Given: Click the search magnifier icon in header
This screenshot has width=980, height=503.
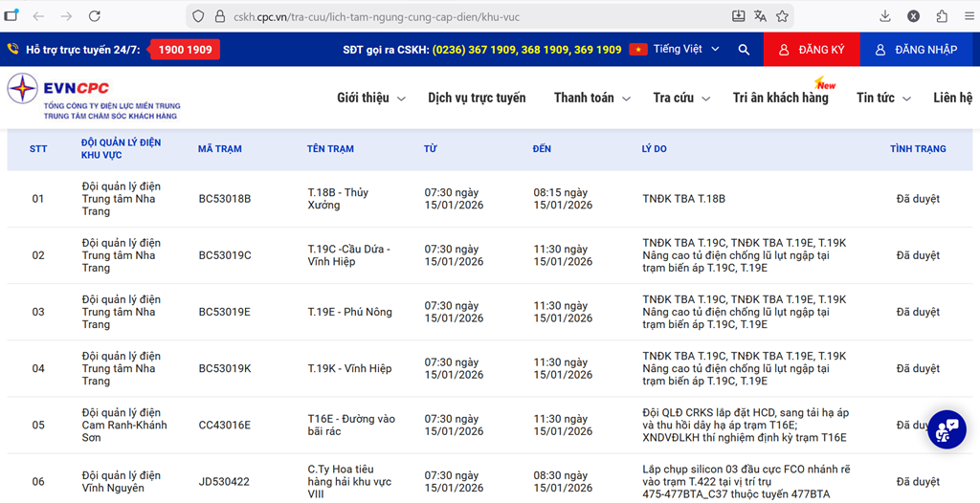Looking at the screenshot, I should (744, 50).
